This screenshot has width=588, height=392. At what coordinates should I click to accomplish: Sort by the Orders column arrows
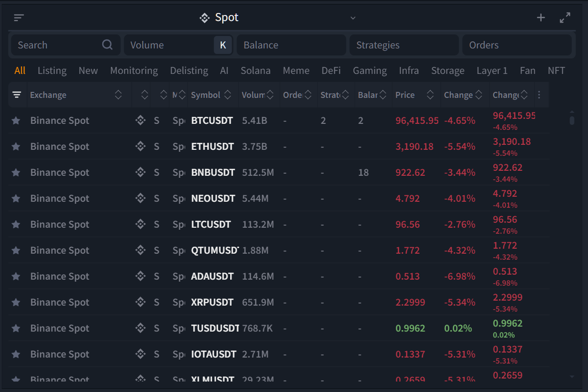pyautogui.click(x=307, y=95)
